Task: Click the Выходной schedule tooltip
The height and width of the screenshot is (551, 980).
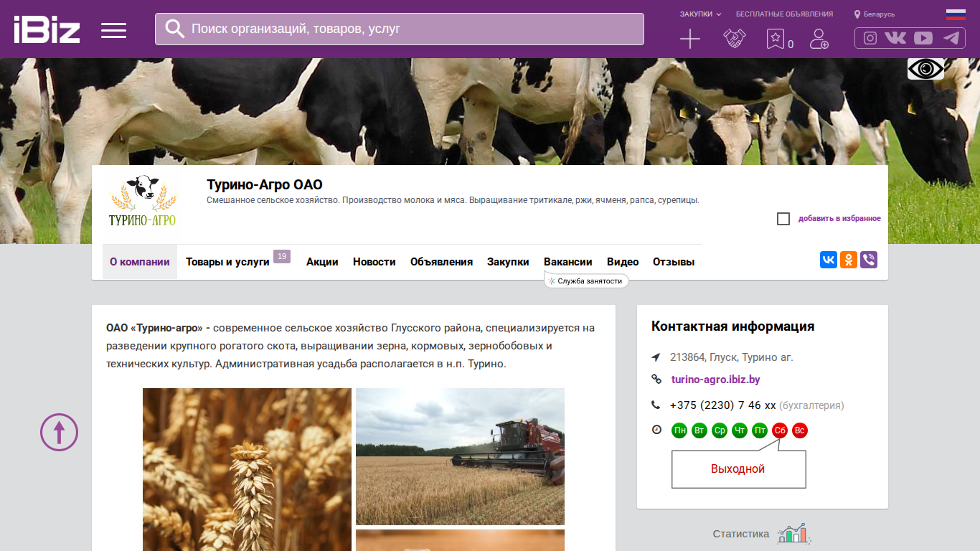Action: point(738,469)
